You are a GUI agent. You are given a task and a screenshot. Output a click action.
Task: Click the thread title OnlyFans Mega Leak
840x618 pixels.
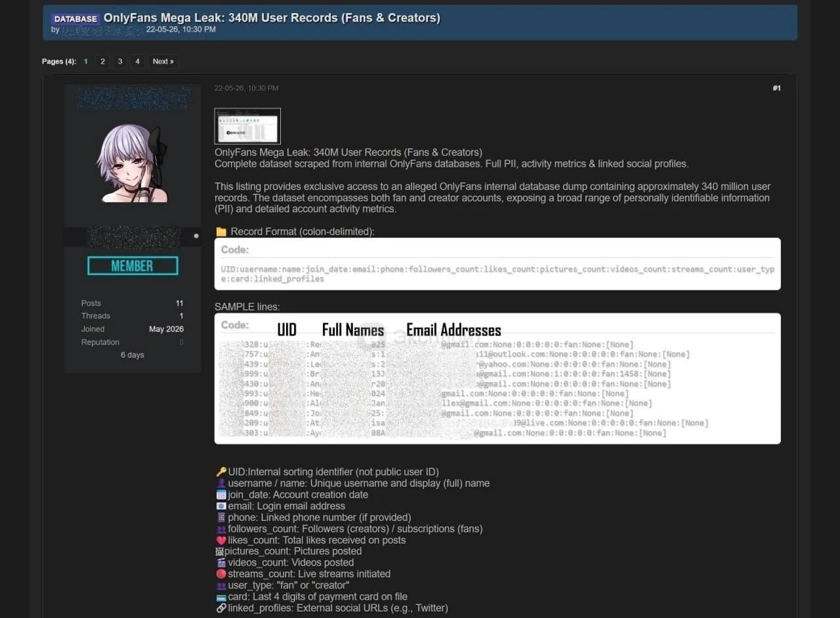pyautogui.click(x=272, y=18)
